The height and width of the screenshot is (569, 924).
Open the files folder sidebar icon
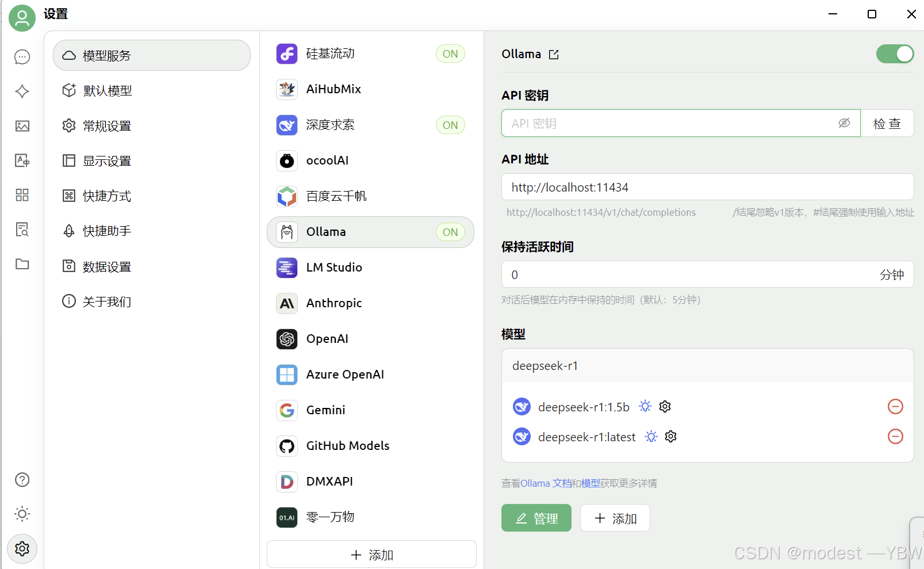[22, 264]
